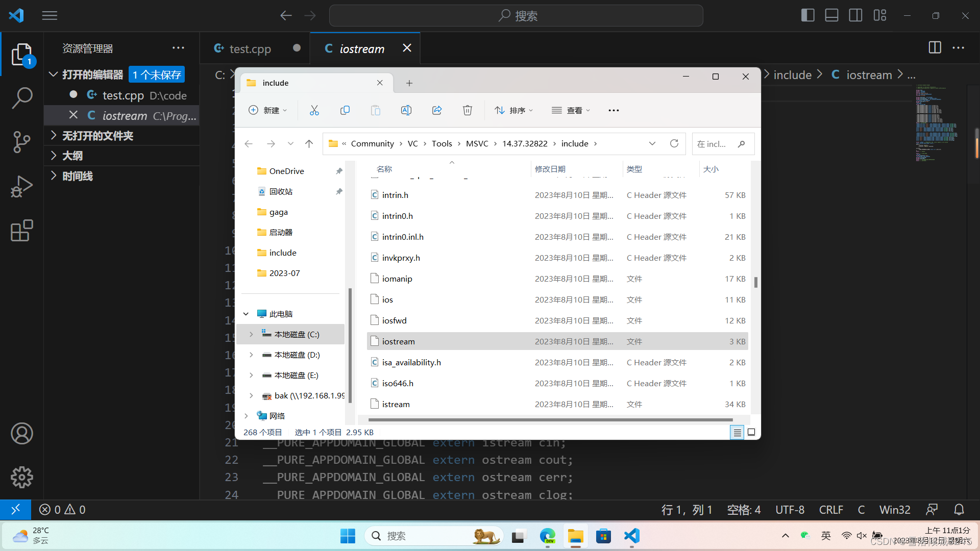Refresh the include folder view
Screen dimensions: 980x551
pos(674,143)
